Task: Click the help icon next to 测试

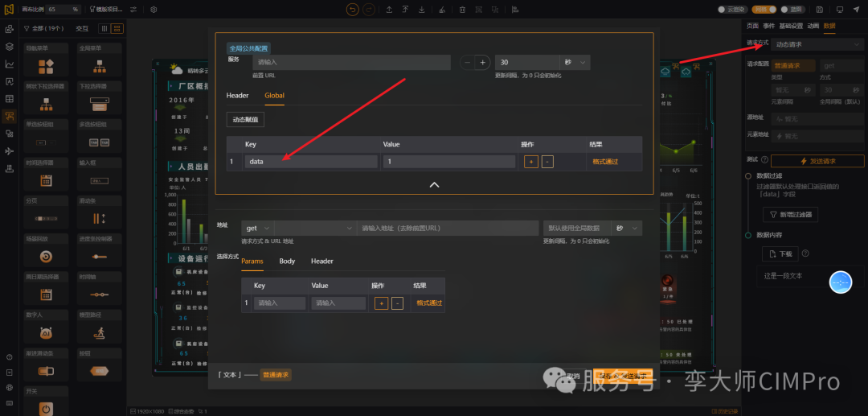Action: point(764,159)
